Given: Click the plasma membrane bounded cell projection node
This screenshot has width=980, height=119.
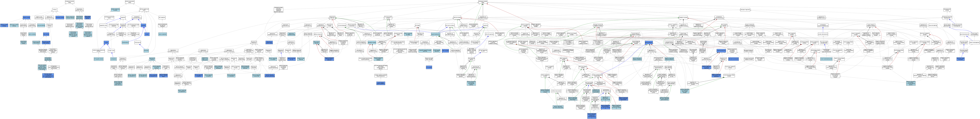Looking at the screenshot, I should (x=162, y=25).
